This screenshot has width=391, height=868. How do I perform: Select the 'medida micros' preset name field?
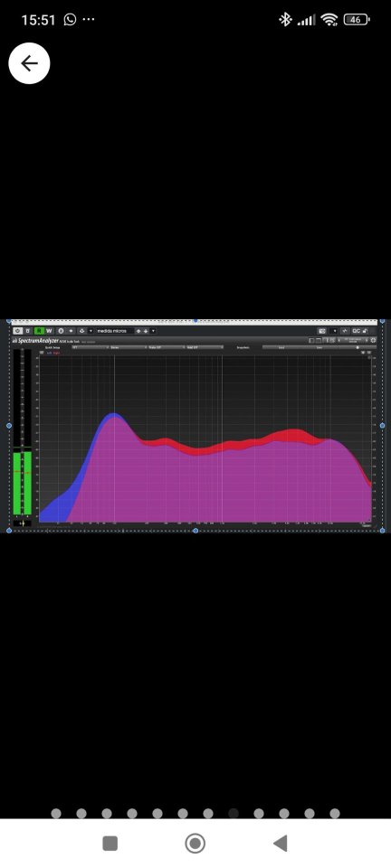[115, 331]
